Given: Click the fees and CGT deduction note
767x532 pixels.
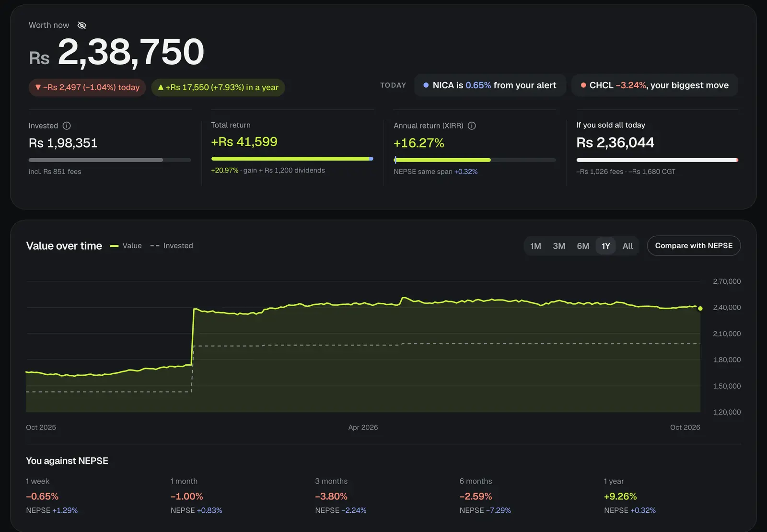Looking at the screenshot, I should tap(626, 172).
